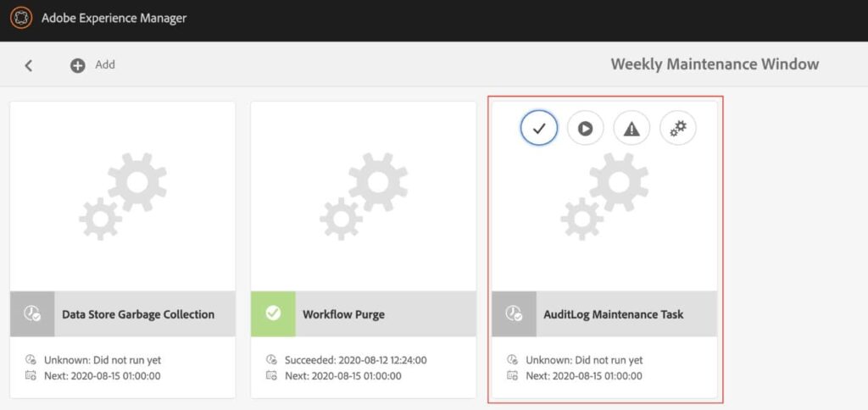This screenshot has width=868, height=410.
Task: Click the AuditLog Maintenance Task title
Action: coord(614,314)
